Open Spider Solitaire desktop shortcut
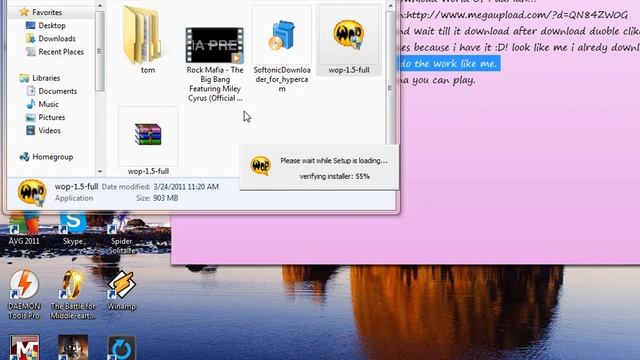 [x=121, y=233]
